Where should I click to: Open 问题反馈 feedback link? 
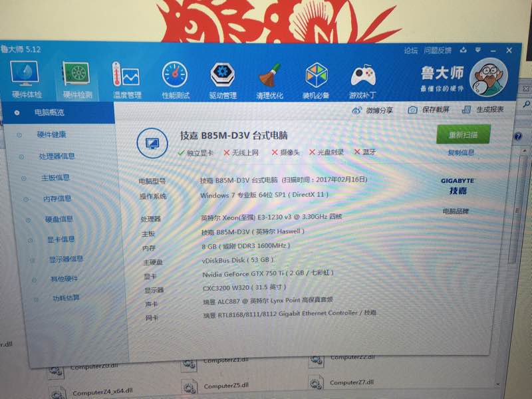[438, 51]
